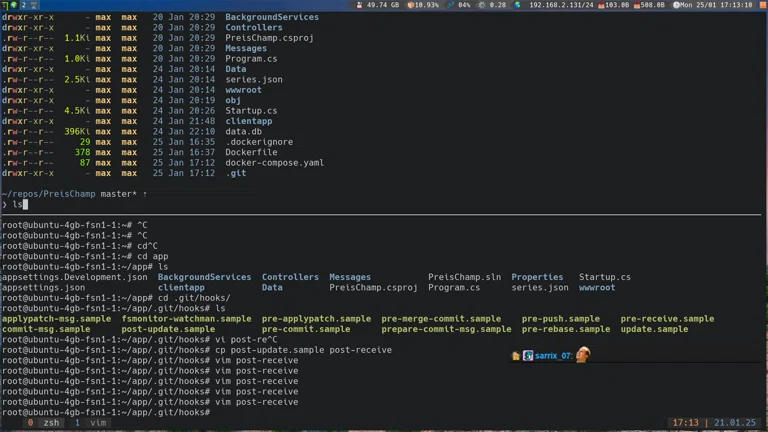Click the local prompt line containing ls
This screenshot has height=432, width=768.
pyautogui.click(x=18, y=204)
